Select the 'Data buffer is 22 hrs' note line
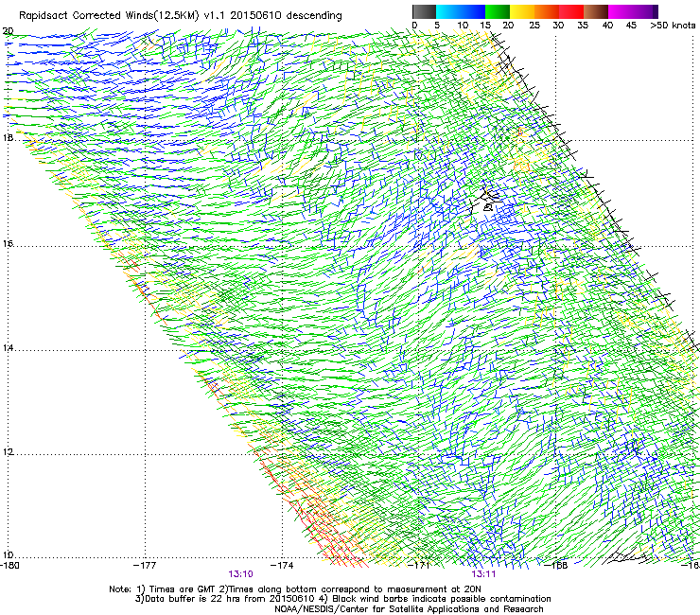This screenshot has width=700, height=615. [x=342, y=599]
